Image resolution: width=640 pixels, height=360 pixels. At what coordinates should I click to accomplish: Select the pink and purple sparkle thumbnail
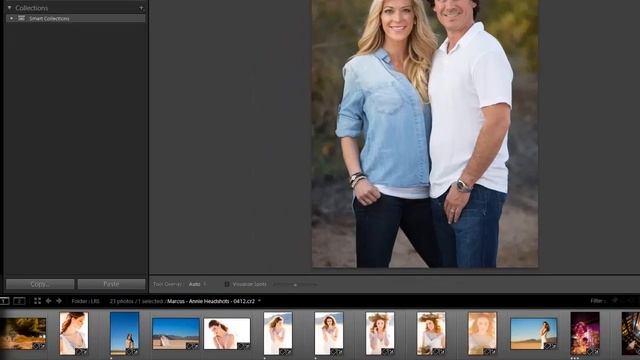click(585, 333)
